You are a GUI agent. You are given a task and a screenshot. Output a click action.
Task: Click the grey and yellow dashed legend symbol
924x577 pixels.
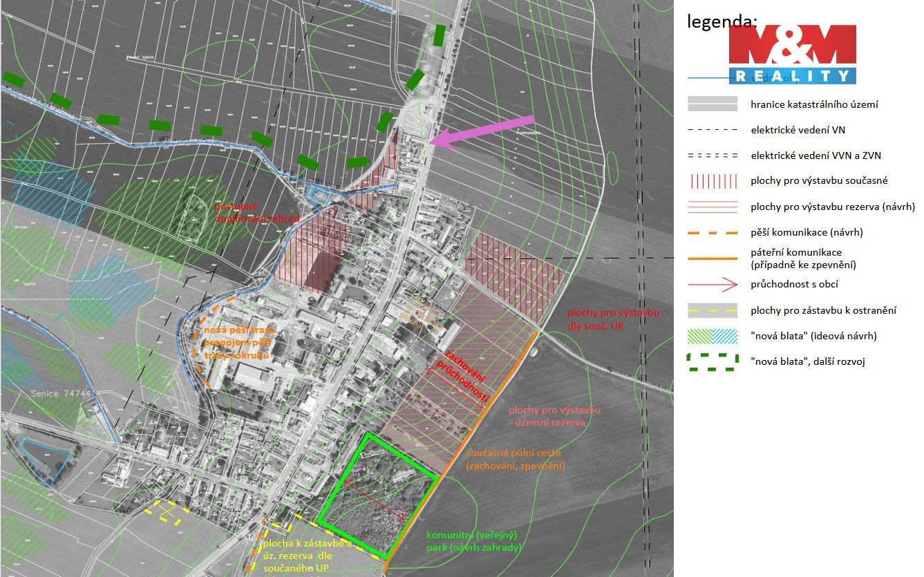tap(712, 310)
